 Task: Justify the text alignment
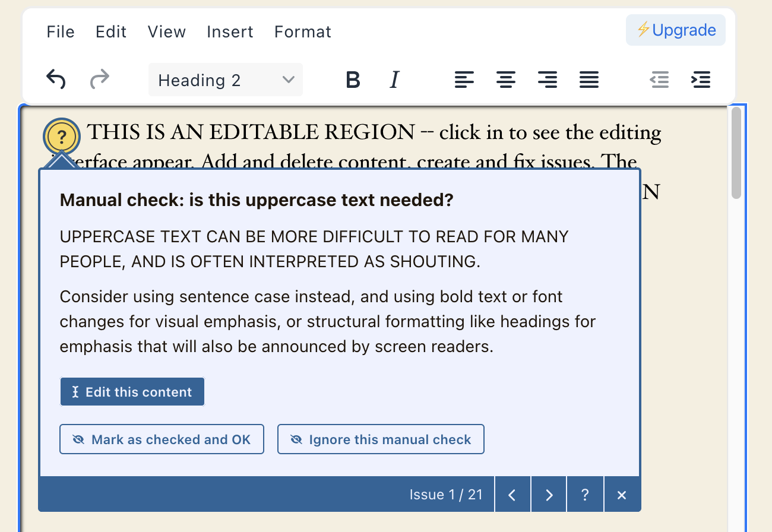coord(589,80)
